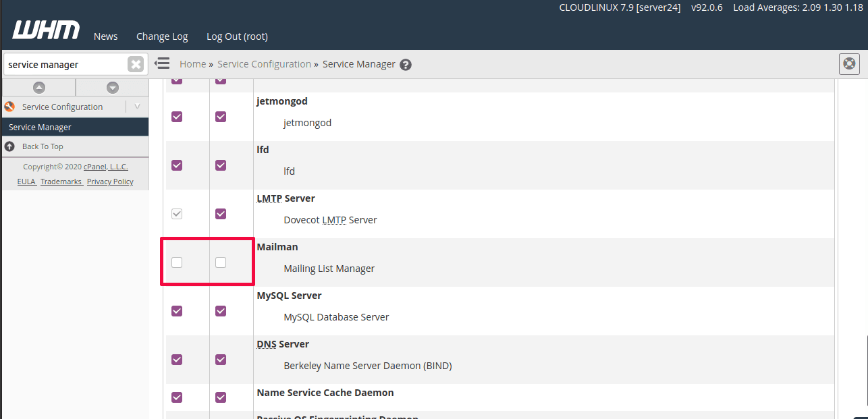Screen dimensions: 868x419
Task: Navigate to Home via the breadcrumb
Action: [192, 63]
